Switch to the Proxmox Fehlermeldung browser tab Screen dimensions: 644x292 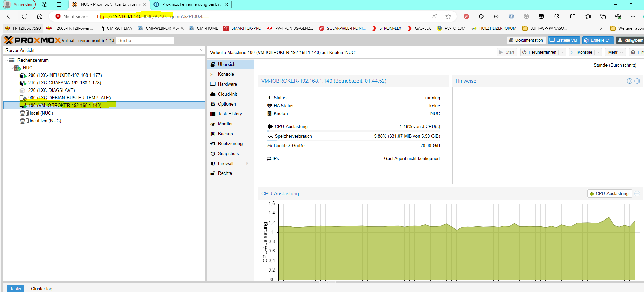tap(191, 4)
